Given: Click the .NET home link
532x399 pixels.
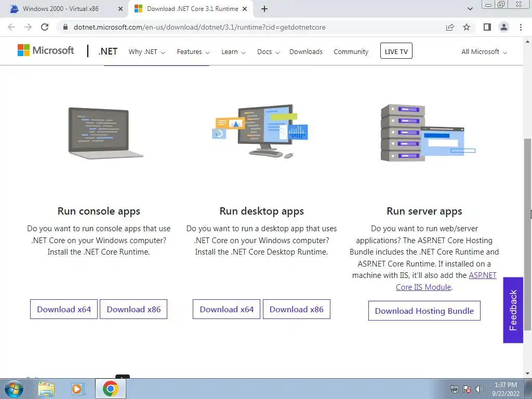Looking at the screenshot, I should (108, 51).
